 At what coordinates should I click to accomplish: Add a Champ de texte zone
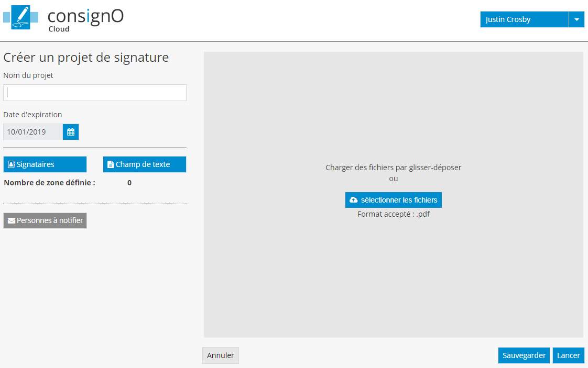tap(145, 164)
